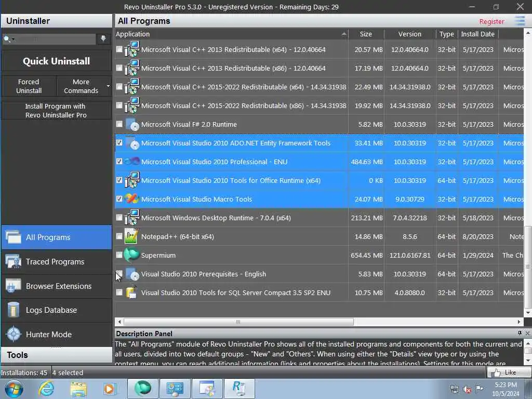Switch to Browser Extensions
The image size is (532, 399).
(x=57, y=286)
